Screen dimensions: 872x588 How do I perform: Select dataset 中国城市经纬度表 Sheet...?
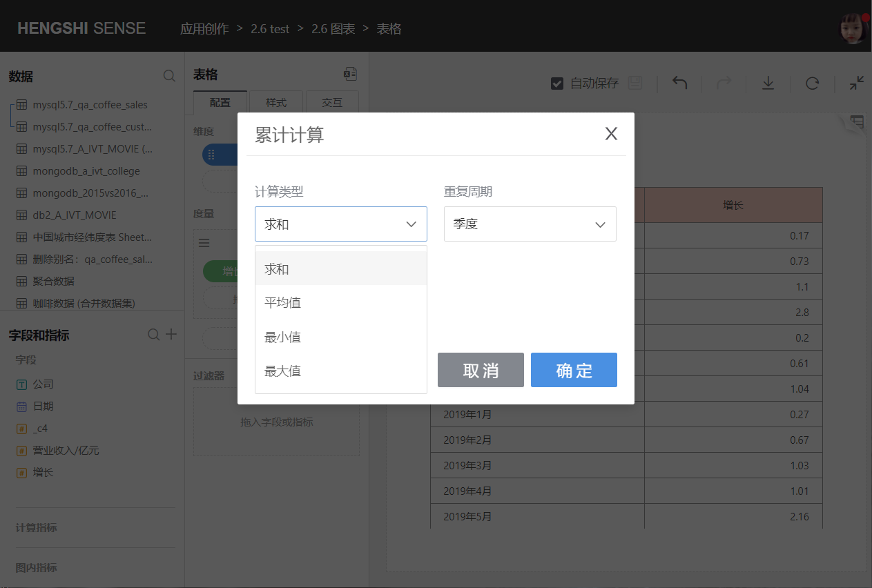93,237
